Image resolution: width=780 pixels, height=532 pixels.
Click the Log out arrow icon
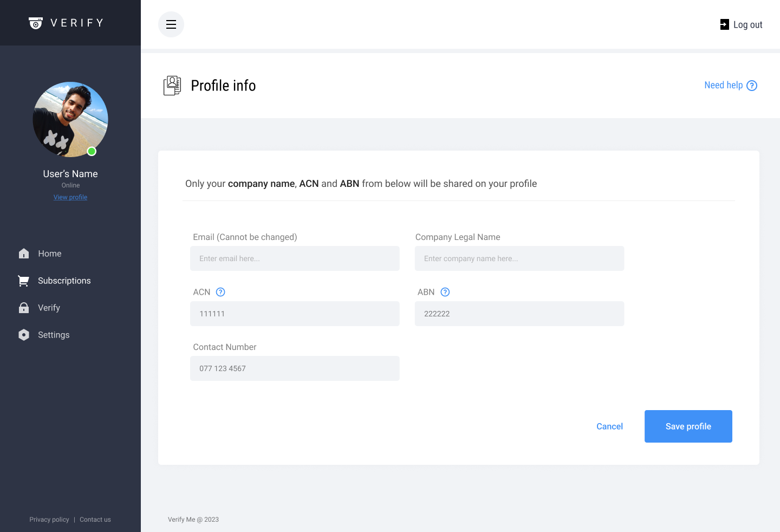pos(724,24)
